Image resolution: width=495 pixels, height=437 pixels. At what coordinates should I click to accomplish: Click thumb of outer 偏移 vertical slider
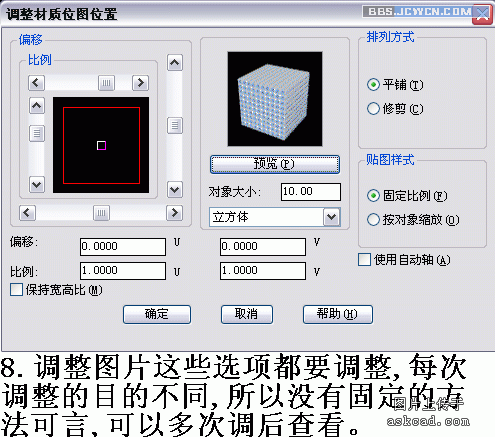175,125
